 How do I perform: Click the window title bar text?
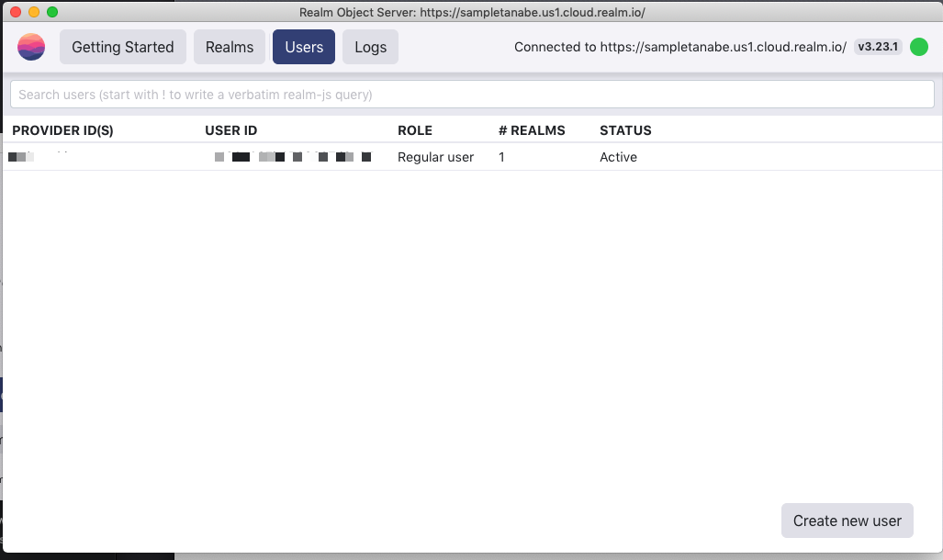coord(471,12)
